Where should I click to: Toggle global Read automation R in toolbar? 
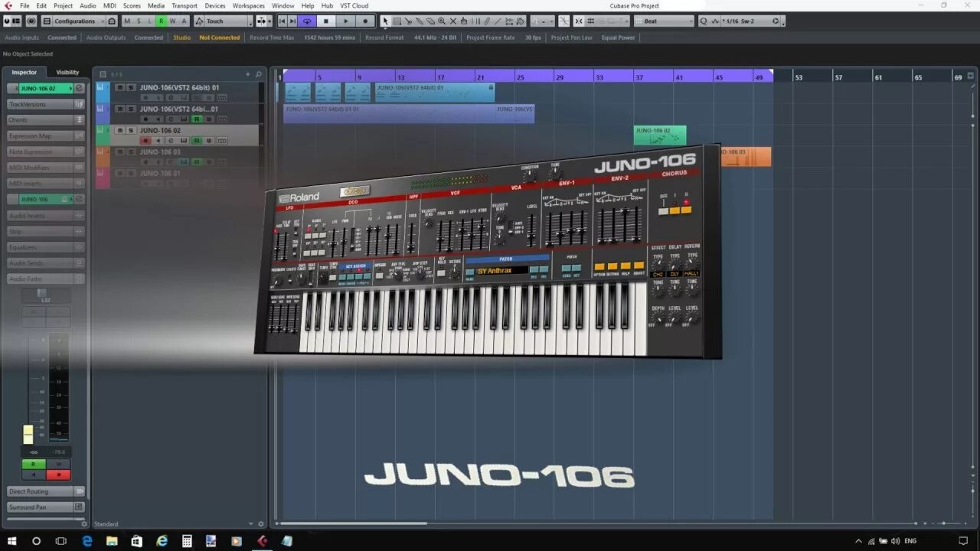pos(161,21)
